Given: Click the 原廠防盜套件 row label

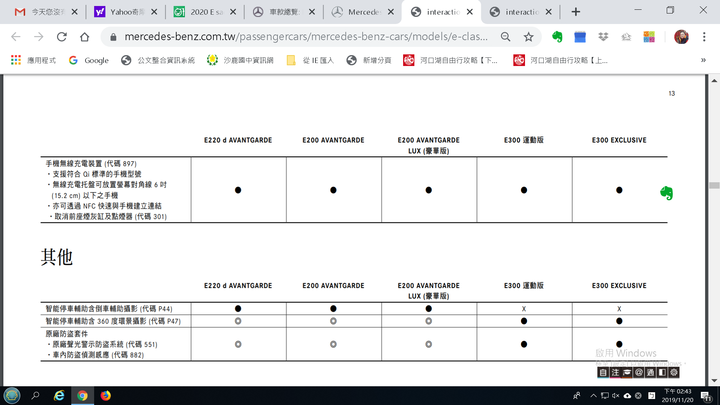Looking at the screenshot, I should coord(67,334).
